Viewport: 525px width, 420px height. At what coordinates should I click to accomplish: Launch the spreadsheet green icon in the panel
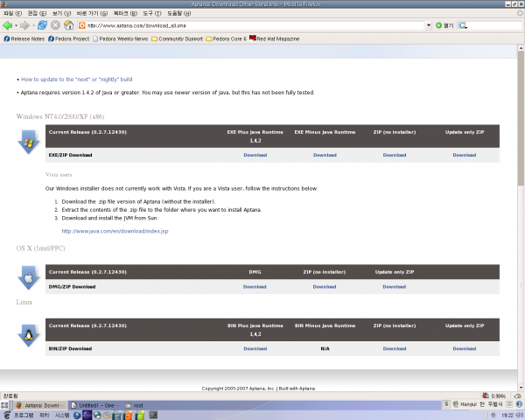click(140, 416)
